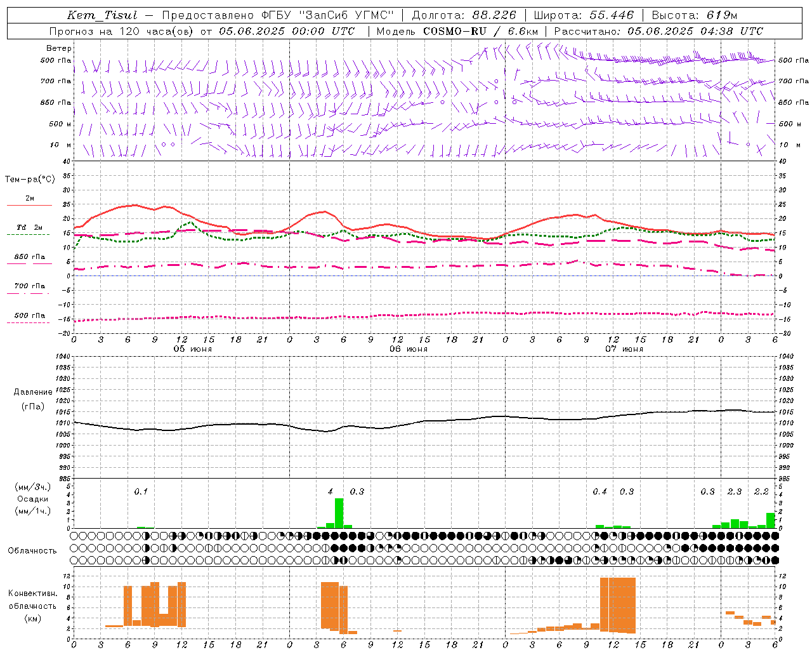This screenshot has height=650, width=812.
Task: Click the '05 июня' date label
Action: (193, 349)
